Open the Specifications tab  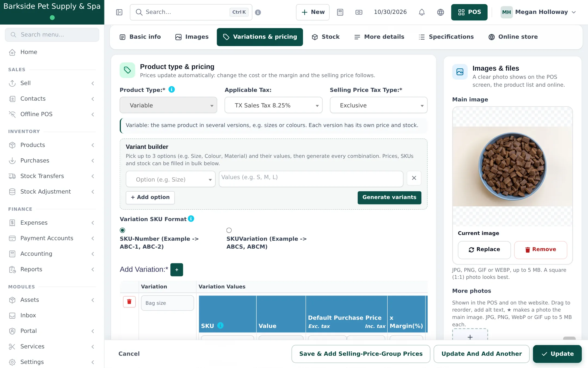(x=446, y=37)
